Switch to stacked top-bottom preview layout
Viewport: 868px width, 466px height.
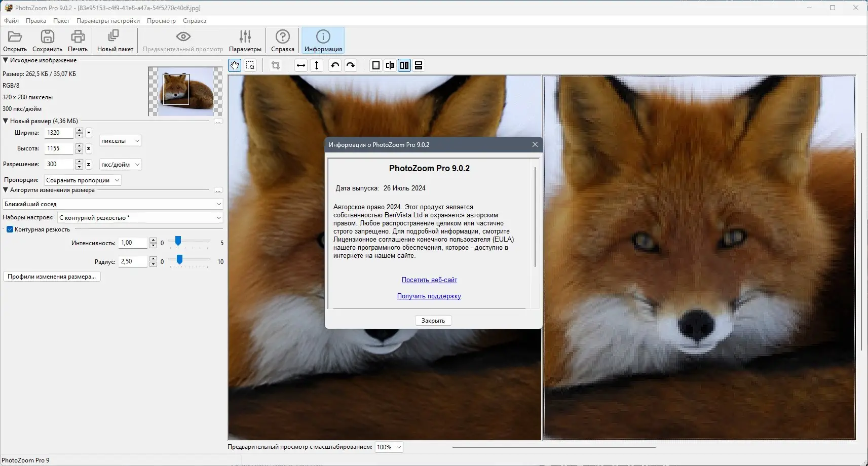point(419,65)
